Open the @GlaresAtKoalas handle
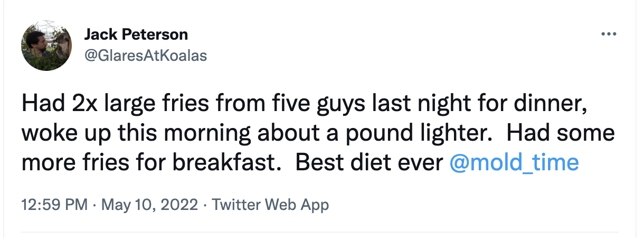 pos(146,55)
